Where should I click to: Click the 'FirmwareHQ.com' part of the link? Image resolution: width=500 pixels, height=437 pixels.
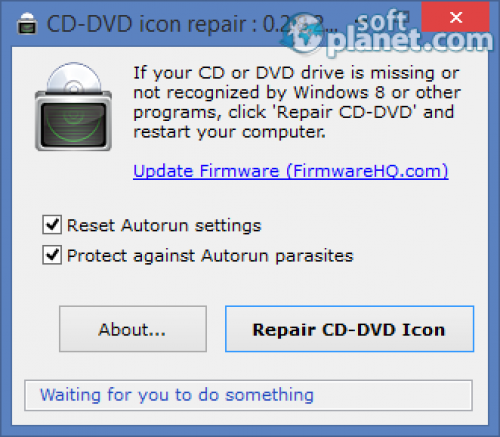[x=367, y=171]
